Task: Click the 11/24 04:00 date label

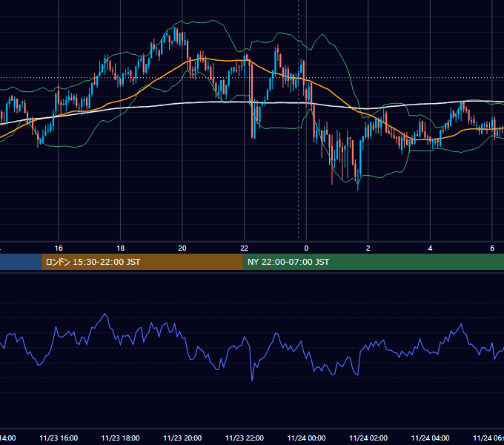Action: [430, 438]
